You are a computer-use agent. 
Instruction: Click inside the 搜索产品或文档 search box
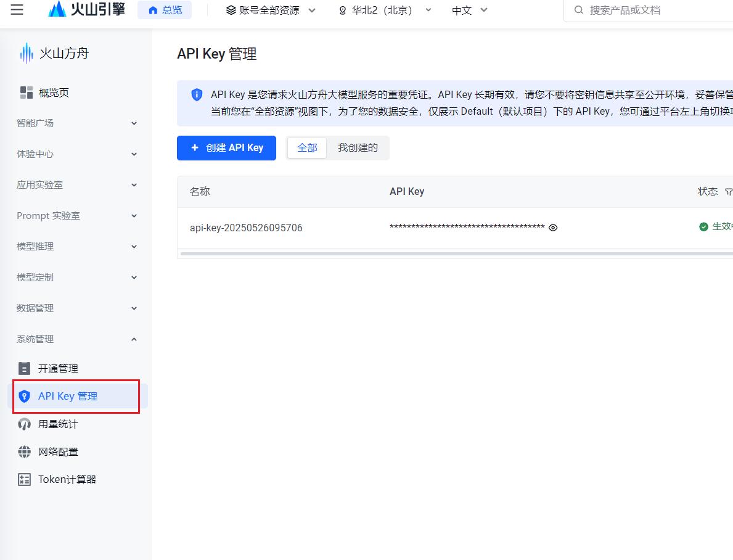(x=647, y=10)
